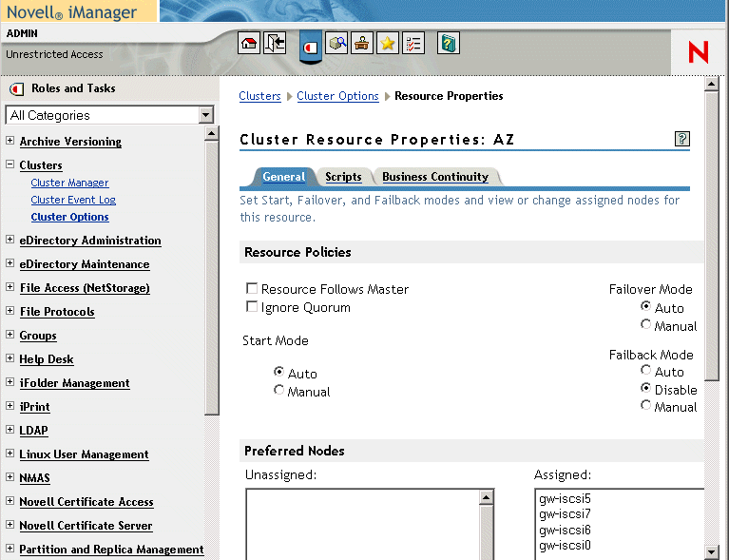
Task: Expand Novell Certificate Server role
Action: click(x=10, y=524)
